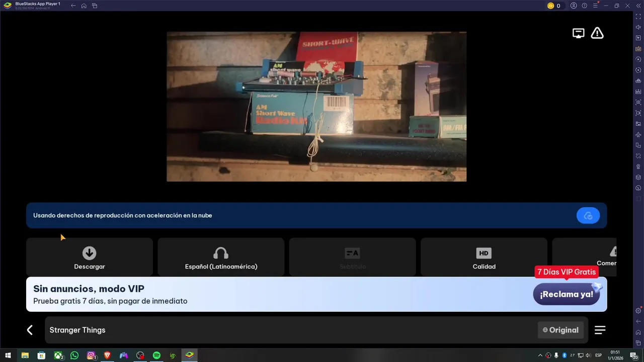Open the BlueStacks hamburger menu
The width and height of the screenshot is (644, 362).
(x=595, y=6)
